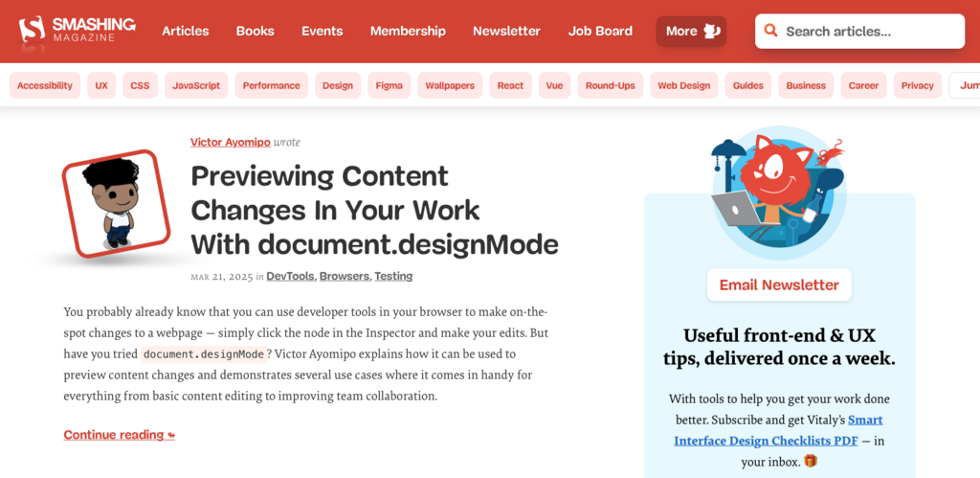This screenshot has height=478, width=980.
Task: Open the Membership page
Action: pos(408,32)
